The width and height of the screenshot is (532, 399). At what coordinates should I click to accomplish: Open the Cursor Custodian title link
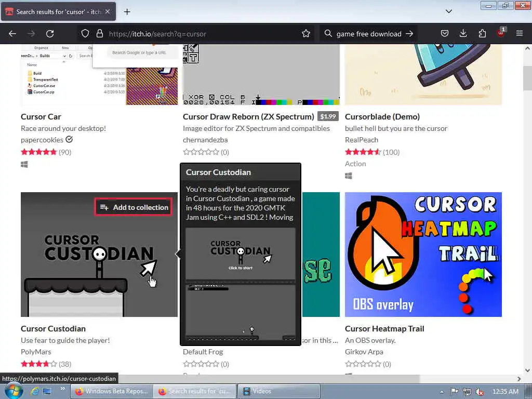54,329
